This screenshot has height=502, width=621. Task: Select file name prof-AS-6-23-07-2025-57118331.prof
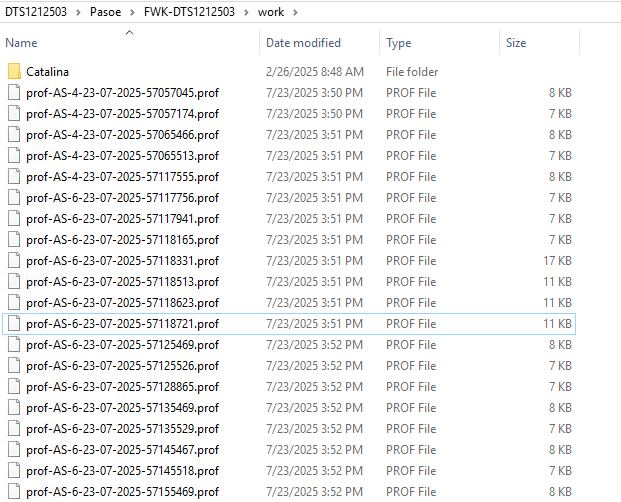point(122,261)
